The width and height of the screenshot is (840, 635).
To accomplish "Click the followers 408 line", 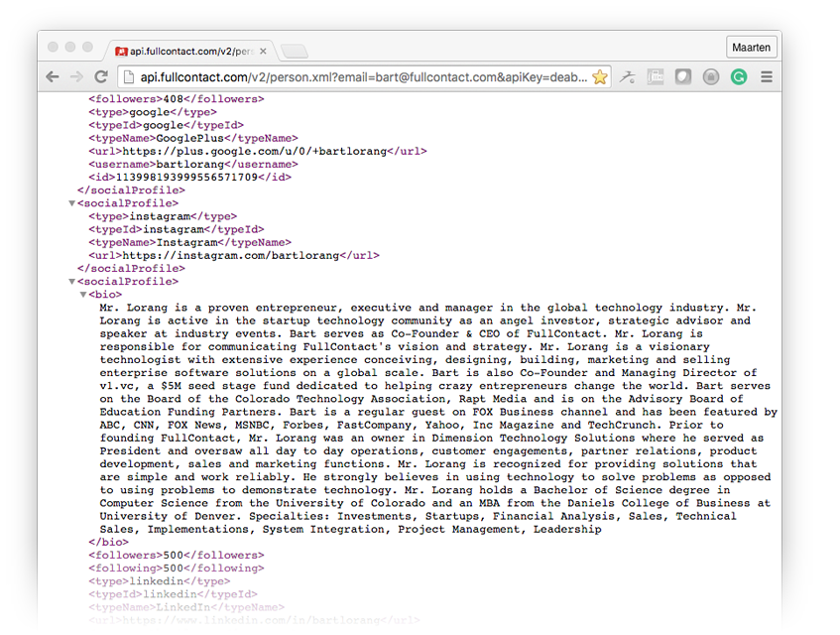I will click(x=177, y=99).
